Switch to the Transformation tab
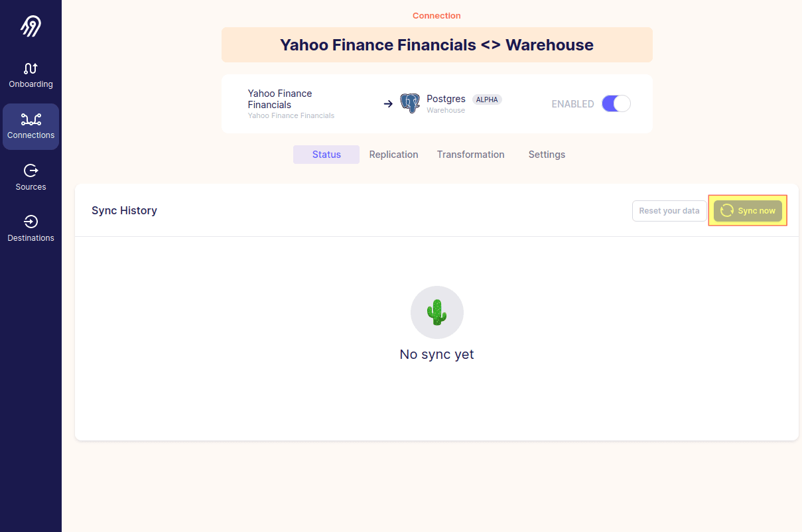The height and width of the screenshot is (532, 802). coord(470,155)
